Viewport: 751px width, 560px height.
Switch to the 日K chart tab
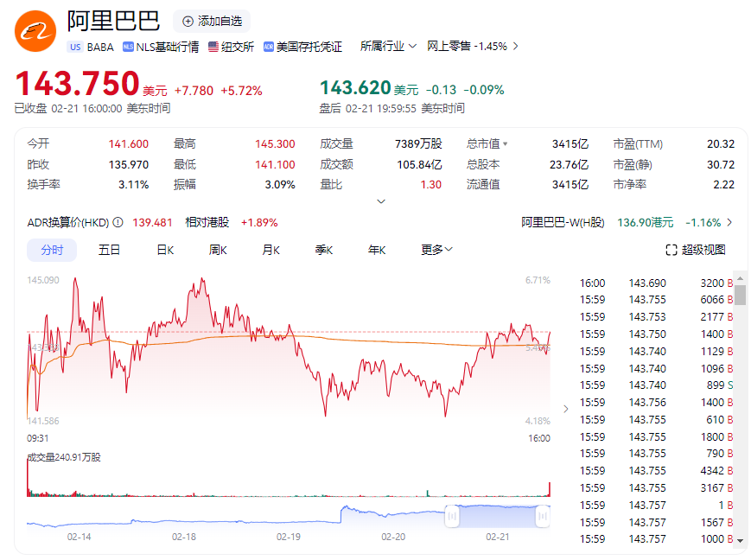pyautogui.click(x=165, y=250)
